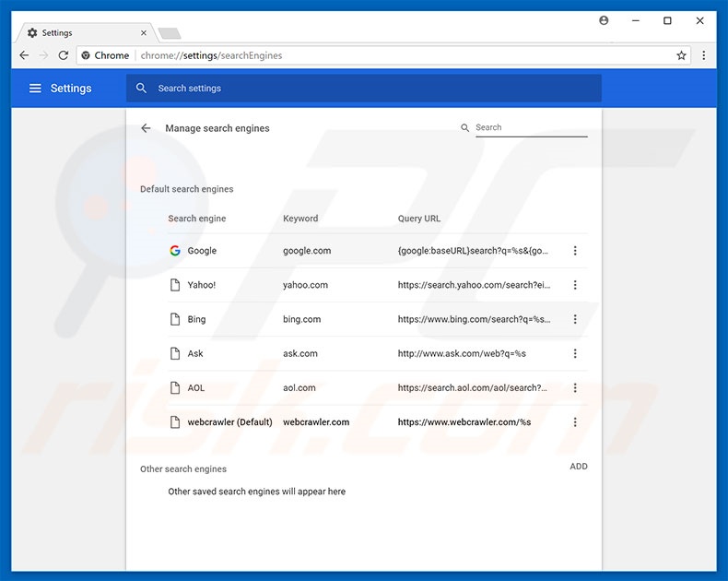Image resolution: width=728 pixels, height=581 pixels.
Task: Click the Google engine name
Action: pyautogui.click(x=202, y=251)
